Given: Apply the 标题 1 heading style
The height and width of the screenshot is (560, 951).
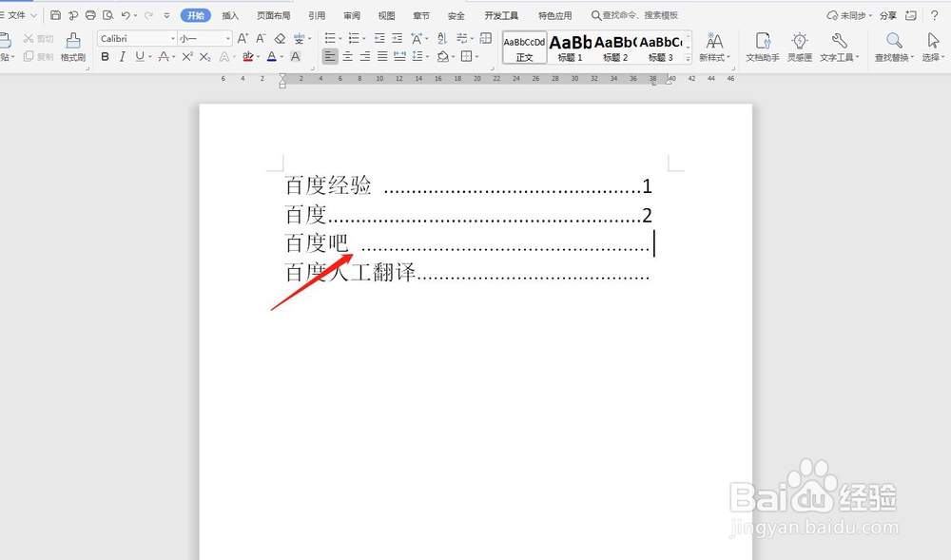Looking at the screenshot, I should 570,48.
